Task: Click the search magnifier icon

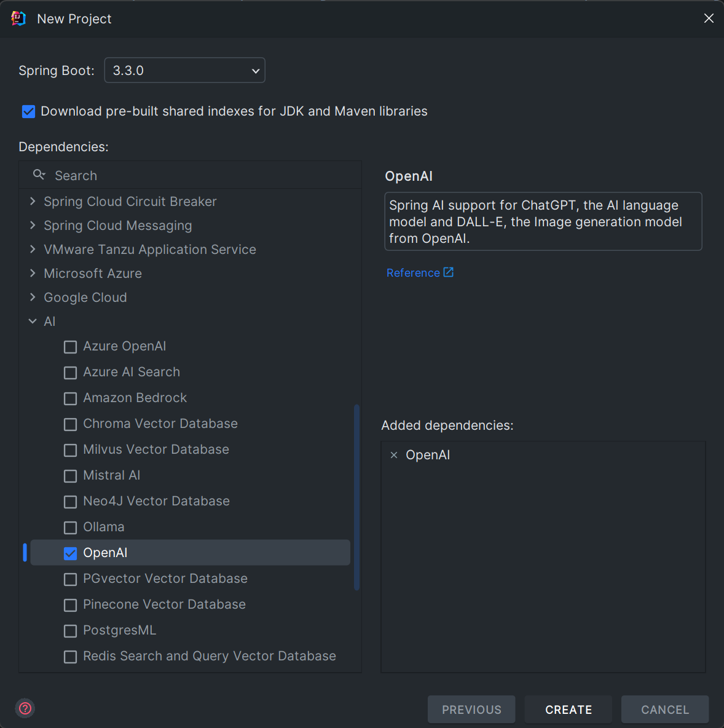Action: tap(39, 175)
